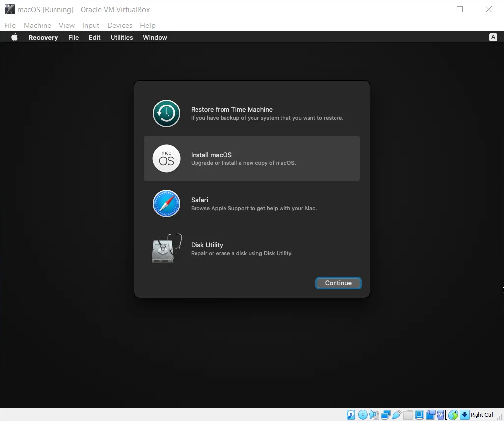Select the 'Safari' option title
504x421 pixels.
[199, 200]
